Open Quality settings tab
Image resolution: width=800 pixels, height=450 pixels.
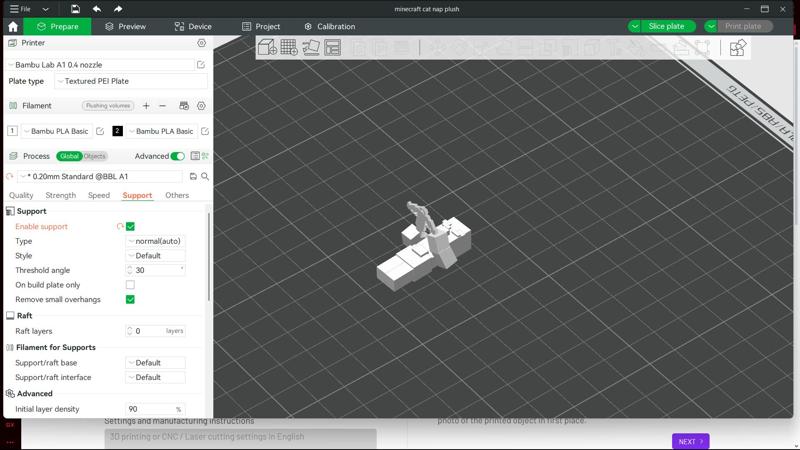click(21, 195)
